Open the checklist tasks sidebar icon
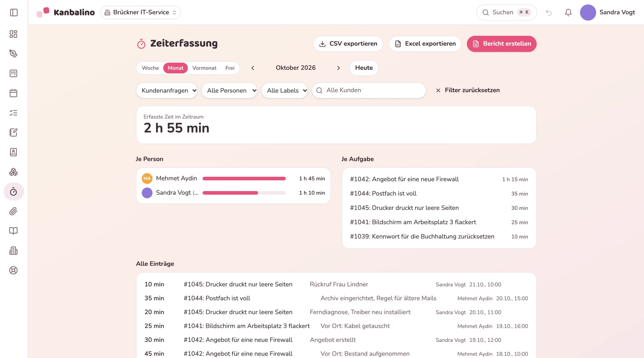This screenshot has height=358, width=644. [x=14, y=113]
